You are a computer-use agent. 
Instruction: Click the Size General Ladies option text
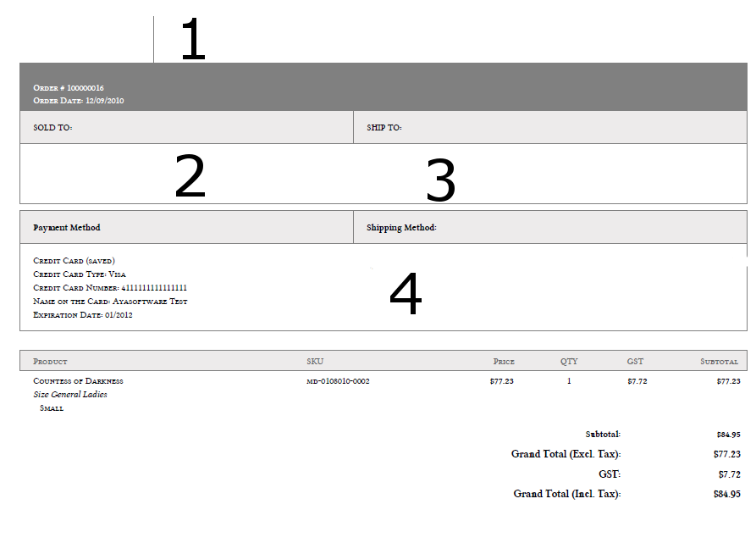(70, 395)
